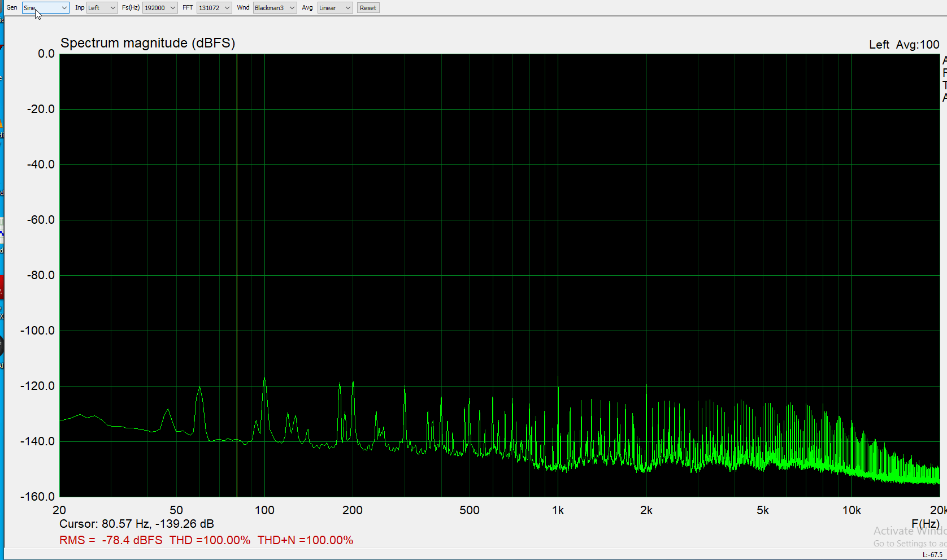The image size is (947, 560).
Task: Click the '0.0' magnitude axis label
Action: tap(46, 54)
